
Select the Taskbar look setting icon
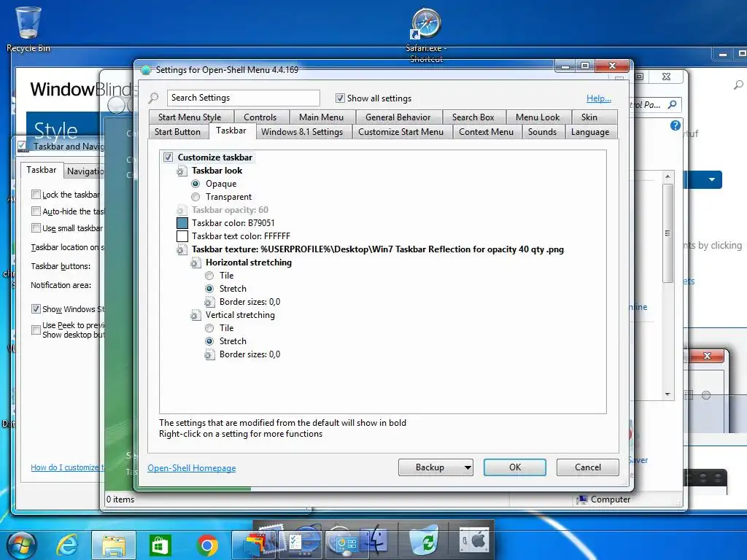coord(182,171)
